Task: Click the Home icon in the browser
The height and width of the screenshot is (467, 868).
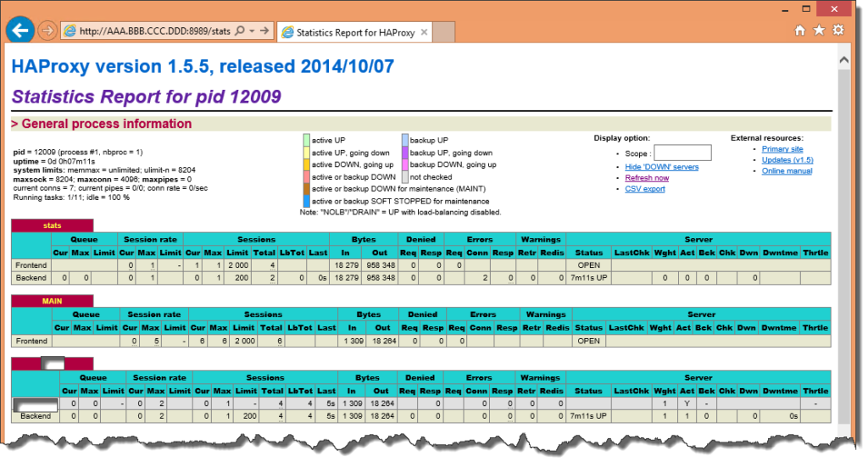Action: tap(800, 31)
